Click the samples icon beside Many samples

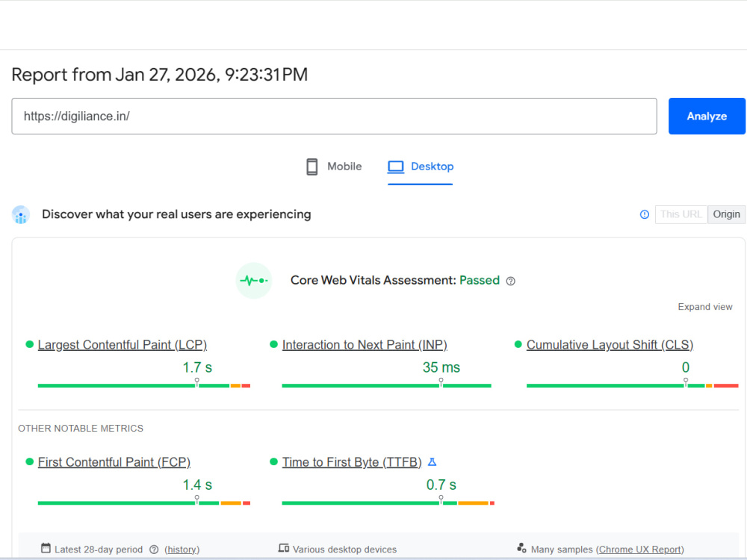click(x=521, y=548)
